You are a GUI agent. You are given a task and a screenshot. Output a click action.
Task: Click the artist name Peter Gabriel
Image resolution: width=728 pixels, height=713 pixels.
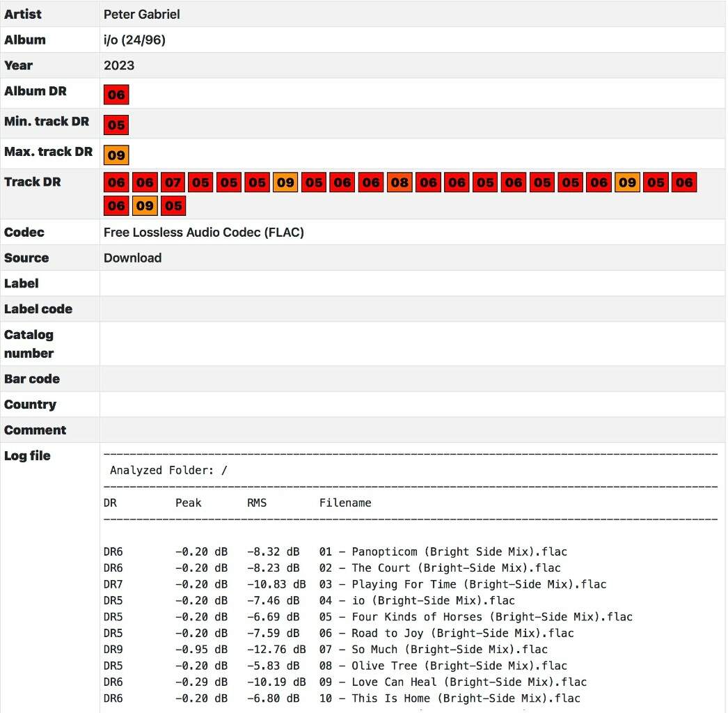(x=141, y=15)
